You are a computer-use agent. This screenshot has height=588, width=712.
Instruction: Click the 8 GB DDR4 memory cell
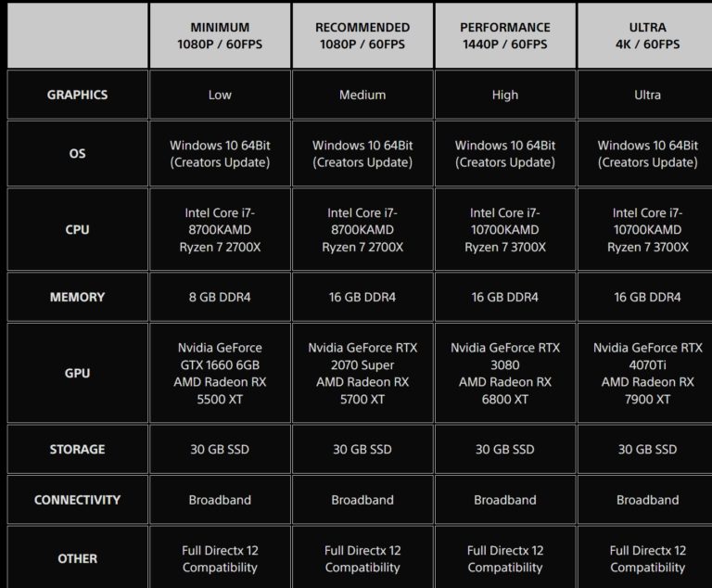click(x=220, y=298)
